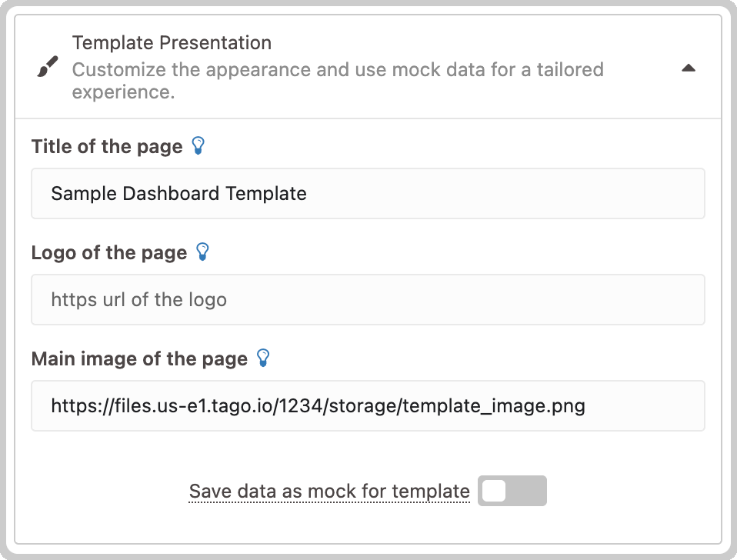The image size is (737, 560).
Task: Click the Template Presentation heading text
Action: pos(172,43)
